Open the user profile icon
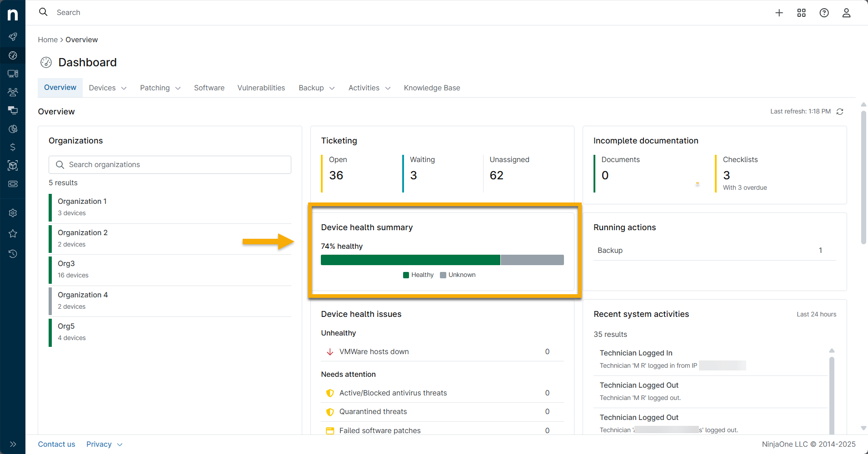 click(x=846, y=13)
